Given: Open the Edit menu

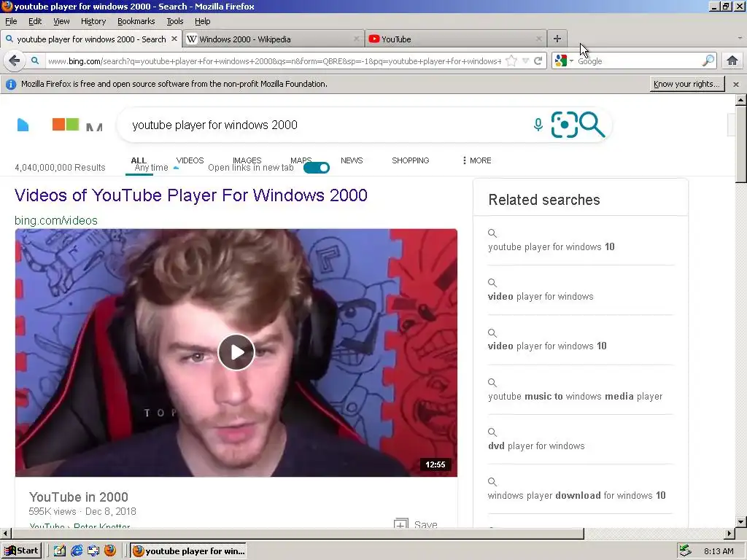Looking at the screenshot, I should click(x=35, y=21).
